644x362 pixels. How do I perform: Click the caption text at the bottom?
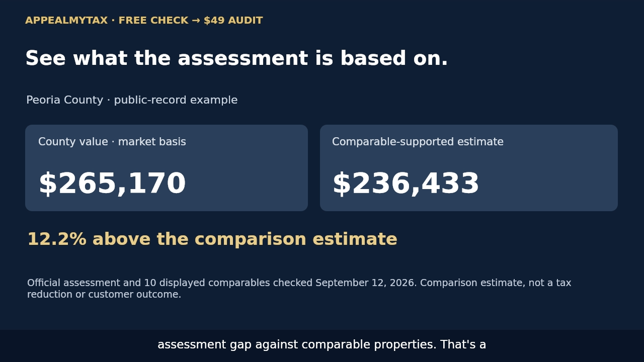(322, 345)
